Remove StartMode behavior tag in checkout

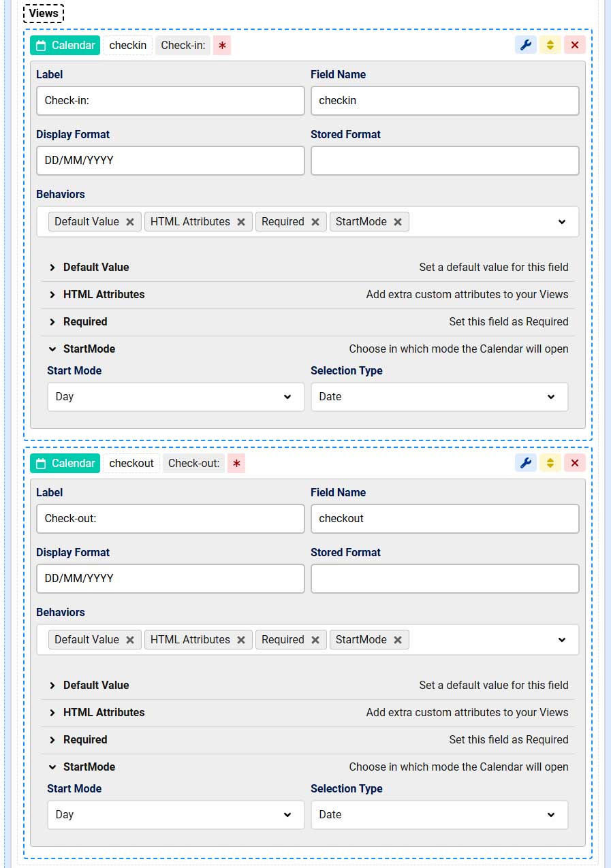pos(398,640)
